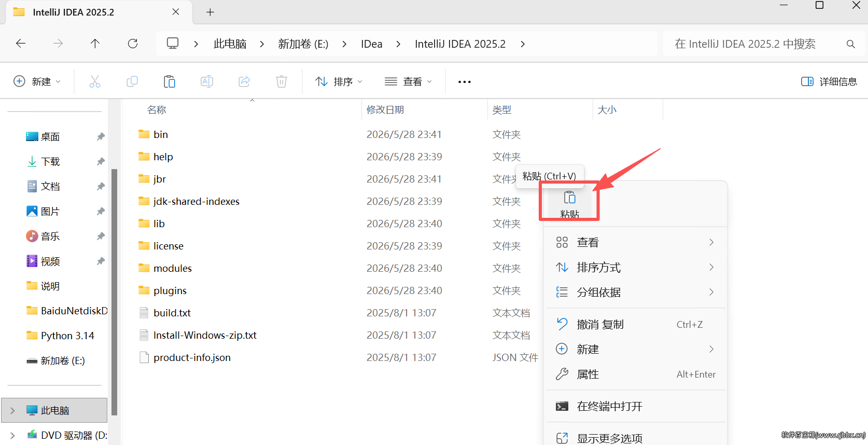Image resolution: width=868 pixels, height=445 pixels.
Task: Go back with the left arrow
Action: [21, 44]
